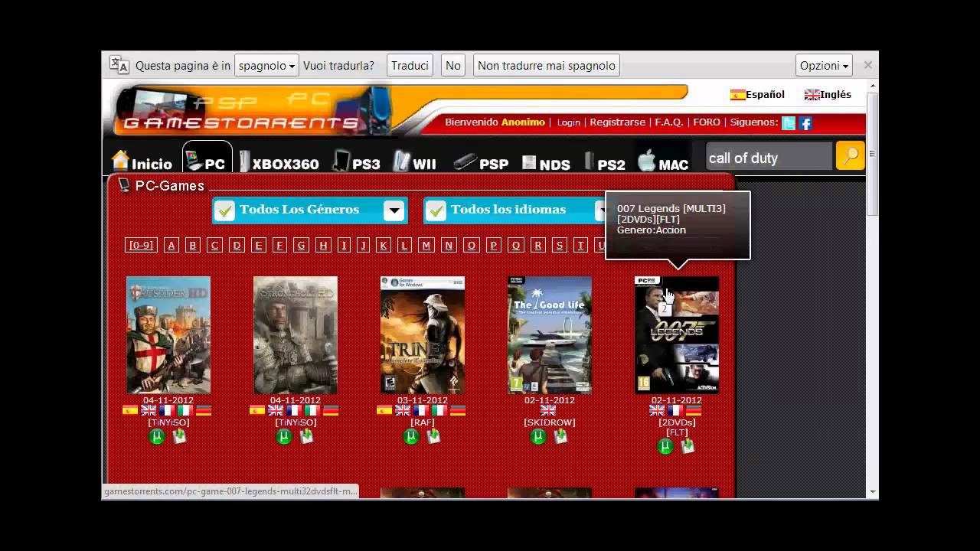The image size is (980, 551).
Task: Open the Twitter icon next to Siguenos
Action: pos(789,122)
